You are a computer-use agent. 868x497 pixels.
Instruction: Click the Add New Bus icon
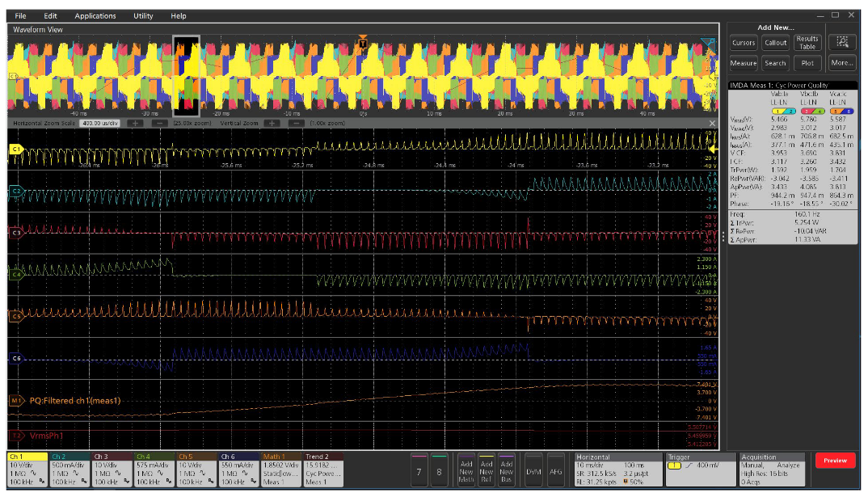tap(506, 469)
